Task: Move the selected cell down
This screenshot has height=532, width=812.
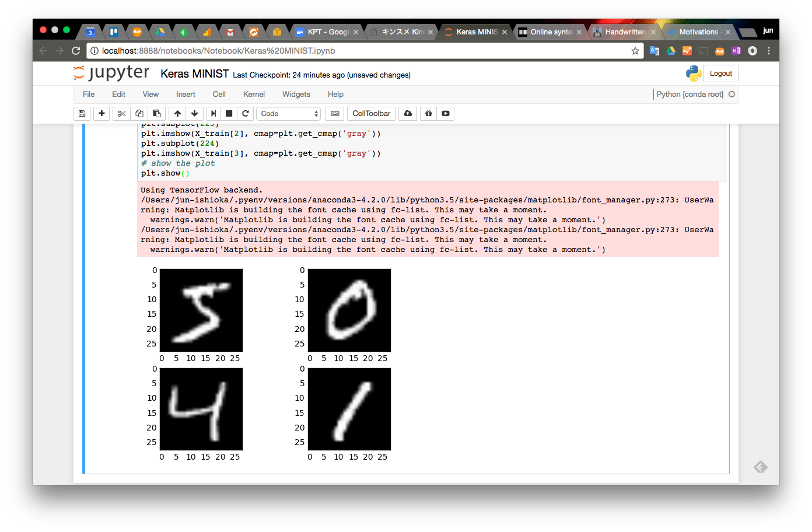Action: click(x=194, y=114)
